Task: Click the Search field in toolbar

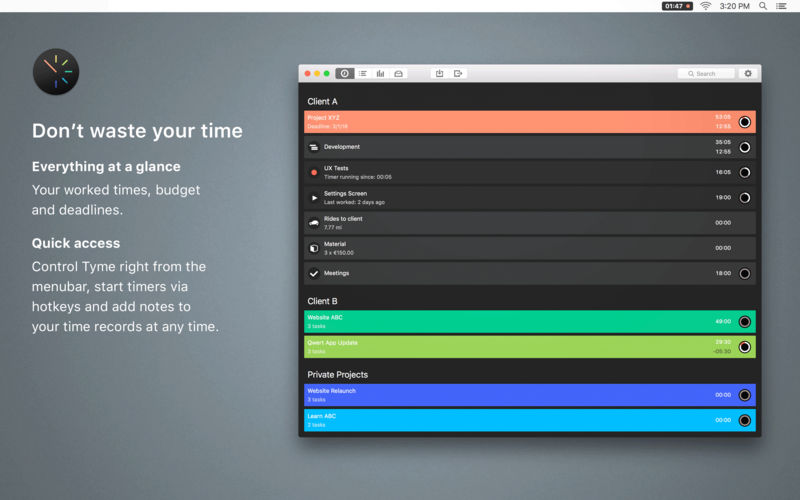Action: [706, 73]
